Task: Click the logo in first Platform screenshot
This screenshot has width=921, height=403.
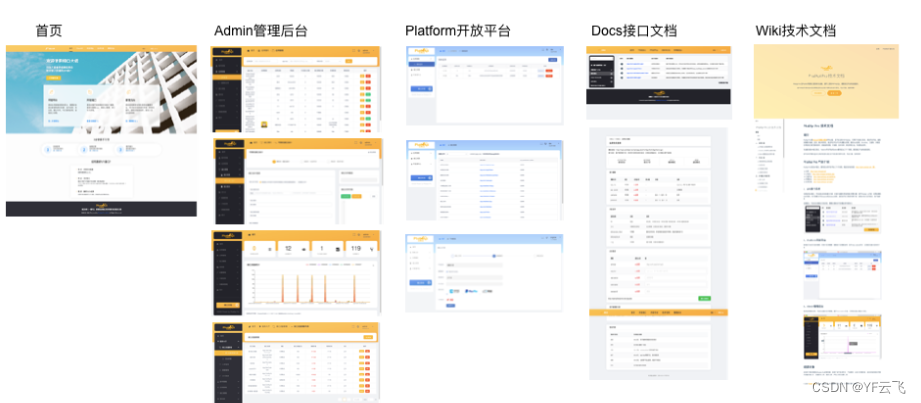Action: point(421,51)
